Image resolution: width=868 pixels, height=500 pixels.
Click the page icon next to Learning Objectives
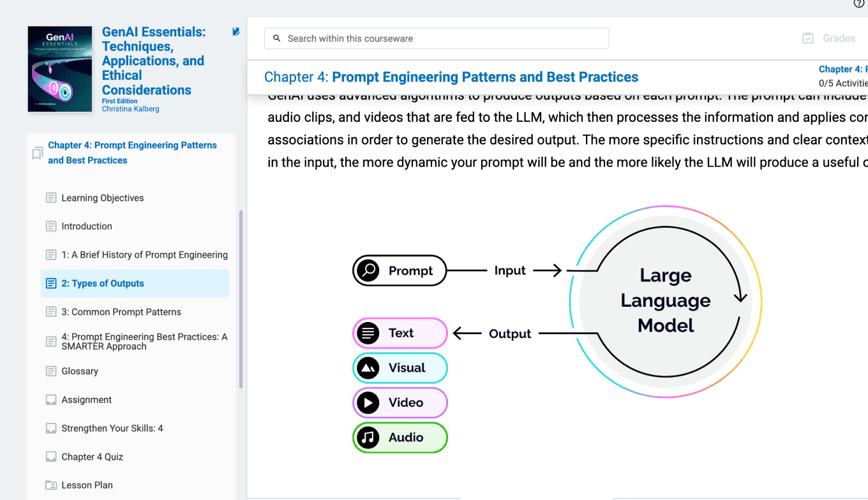(51, 198)
